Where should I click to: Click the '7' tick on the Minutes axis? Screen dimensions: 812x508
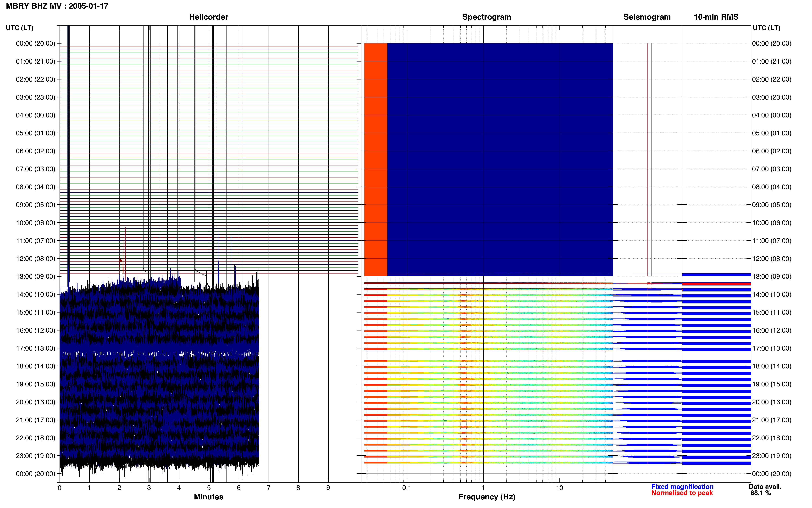click(x=269, y=488)
